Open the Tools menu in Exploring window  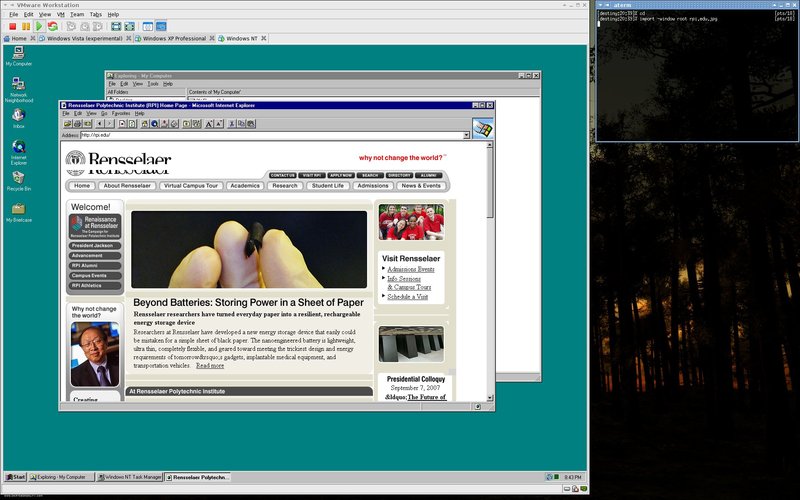point(153,84)
